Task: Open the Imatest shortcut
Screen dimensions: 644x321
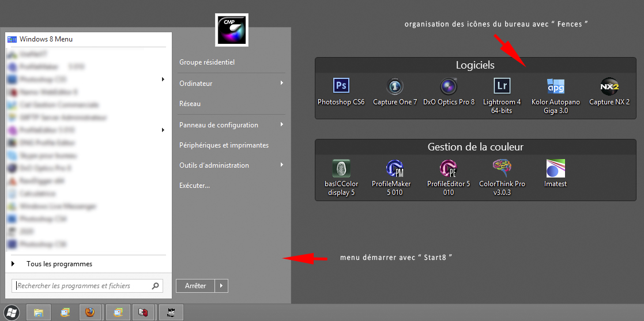Action: coord(555,173)
